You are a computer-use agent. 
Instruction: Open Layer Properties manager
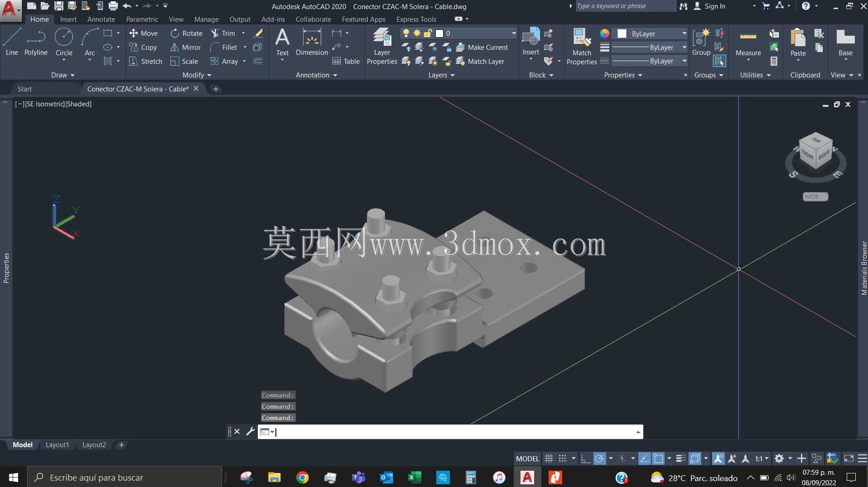(x=382, y=46)
